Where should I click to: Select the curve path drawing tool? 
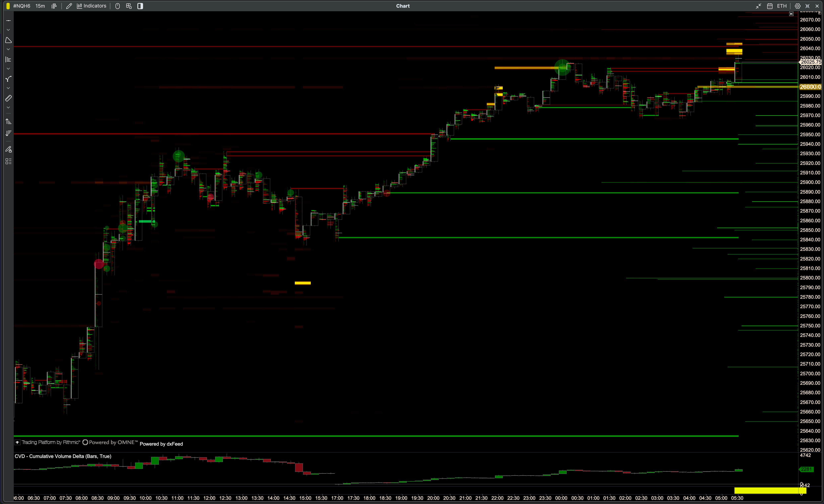coord(8,79)
